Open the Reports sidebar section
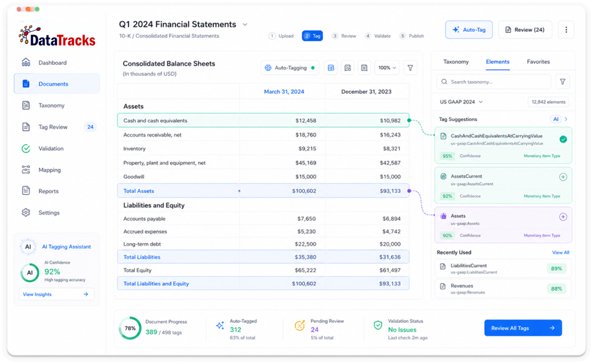593x364 pixels. point(49,192)
